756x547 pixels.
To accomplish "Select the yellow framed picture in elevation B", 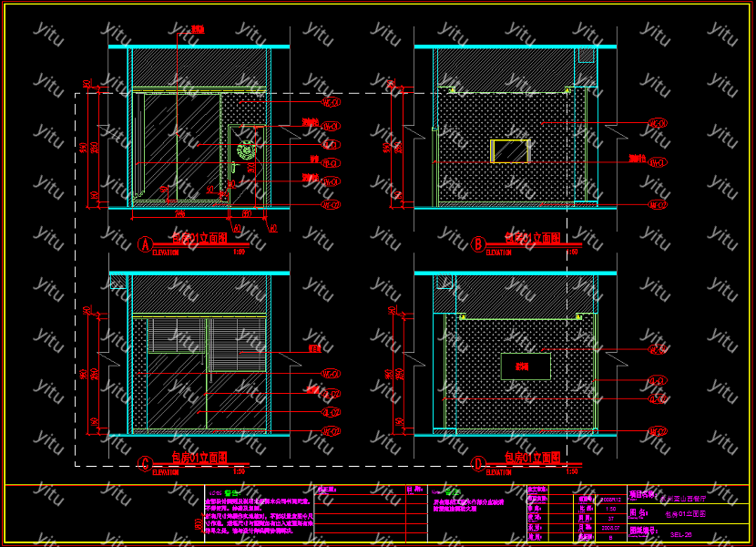I will (x=510, y=150).
